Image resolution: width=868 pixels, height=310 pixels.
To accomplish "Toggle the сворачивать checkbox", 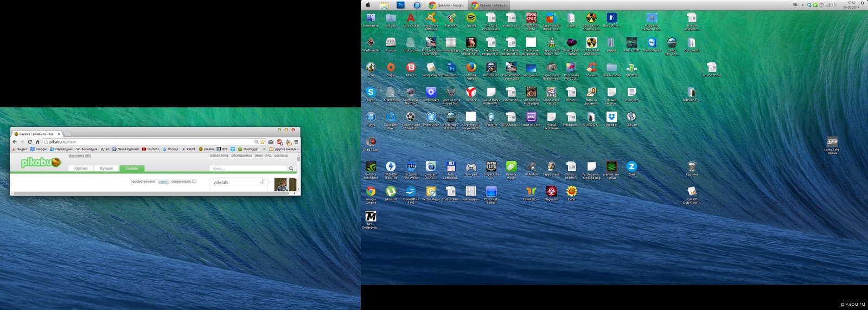I will [x=194, y=182].
